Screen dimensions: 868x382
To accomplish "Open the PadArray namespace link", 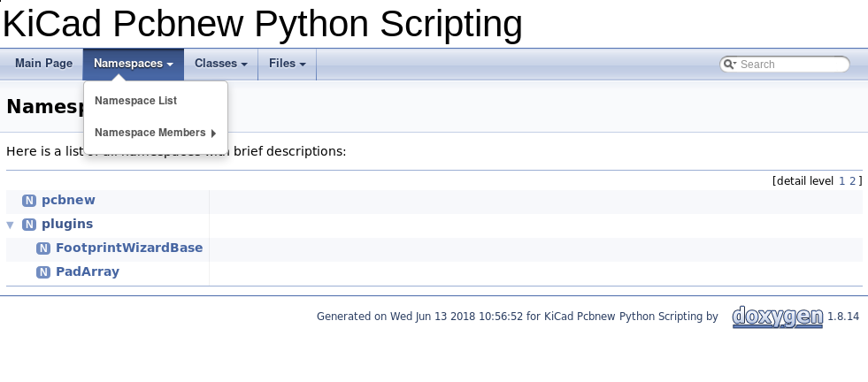I will point(88,272).
